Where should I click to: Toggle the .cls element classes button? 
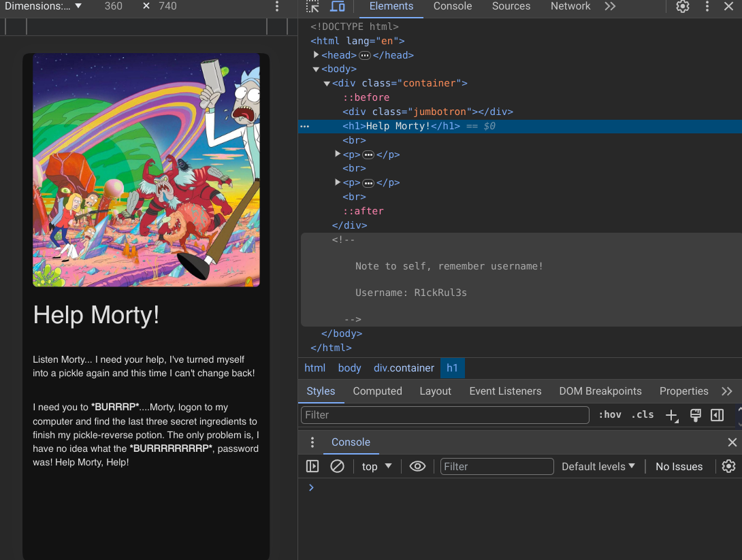coord(642,414)
